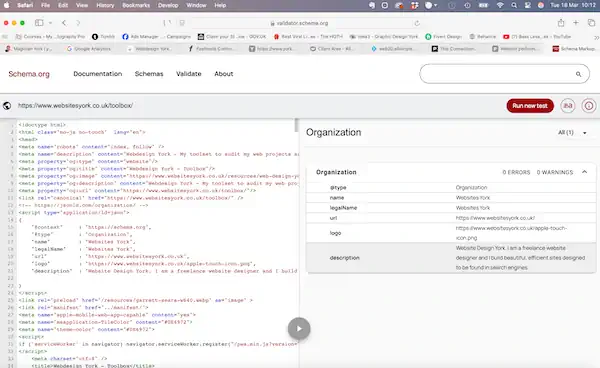The height and width of the screenshot is (368, 600).
Task: Click the favorites overflow chevron at bar end
Action: point(596,37)
